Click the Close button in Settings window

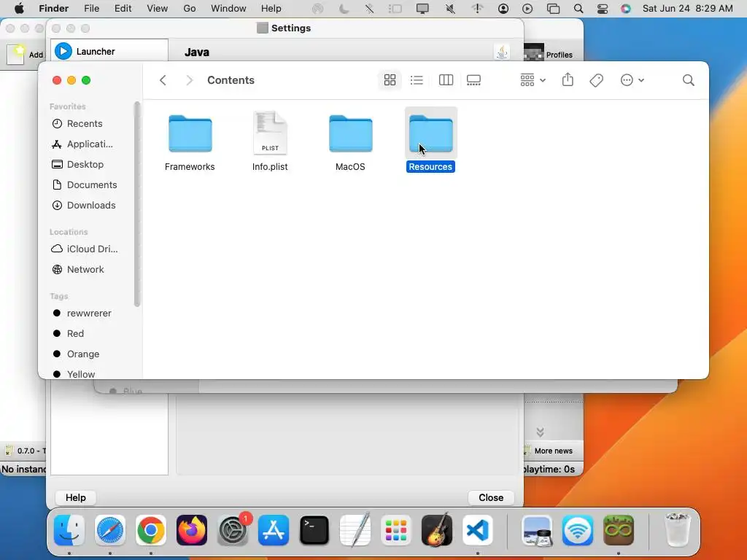[x=491, y=497]
